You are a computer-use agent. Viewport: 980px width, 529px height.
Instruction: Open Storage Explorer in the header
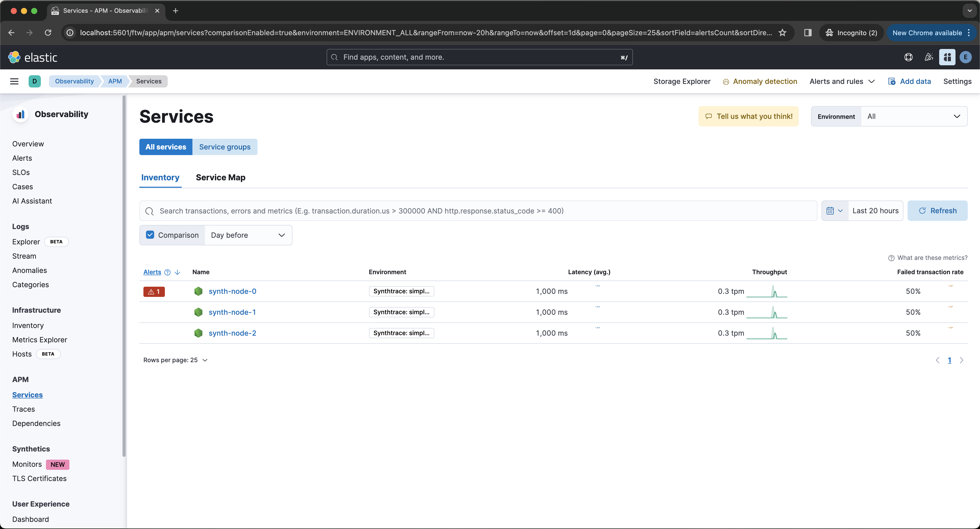click(682, 81)
